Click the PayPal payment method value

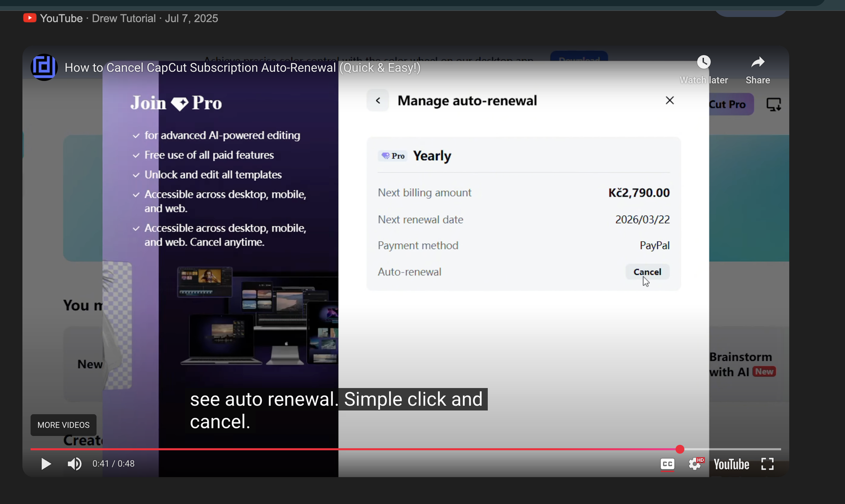coord(654,245)
